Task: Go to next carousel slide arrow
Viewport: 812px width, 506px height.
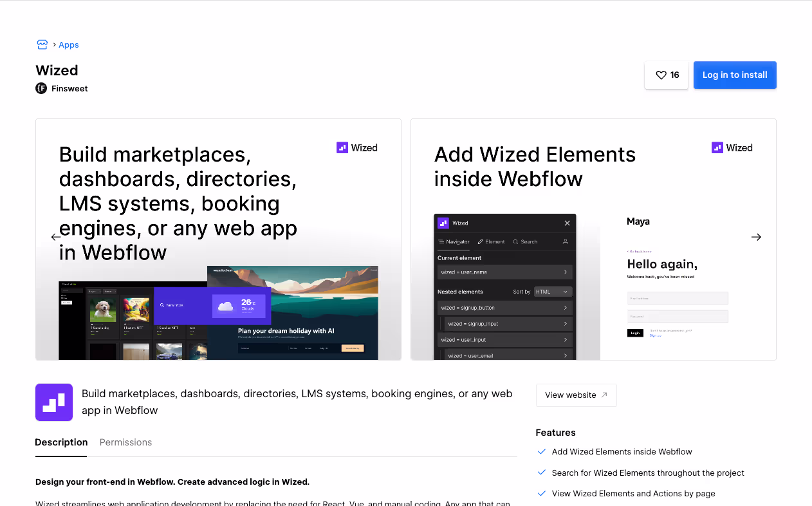Action: pyautogui.click(x=756, y=237)
